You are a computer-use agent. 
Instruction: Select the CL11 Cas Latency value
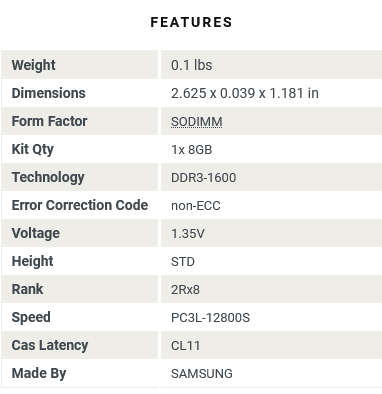[x=185, y=345]
